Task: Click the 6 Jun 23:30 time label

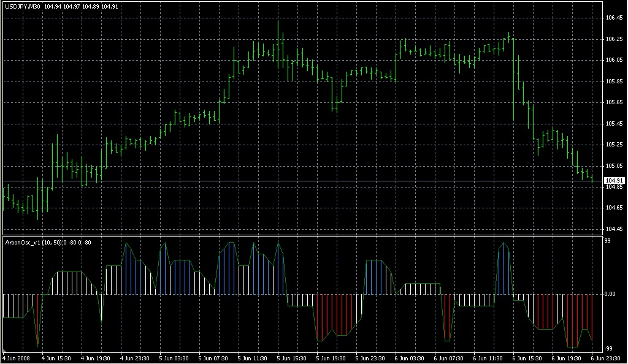Action: (x=605, y=358)
